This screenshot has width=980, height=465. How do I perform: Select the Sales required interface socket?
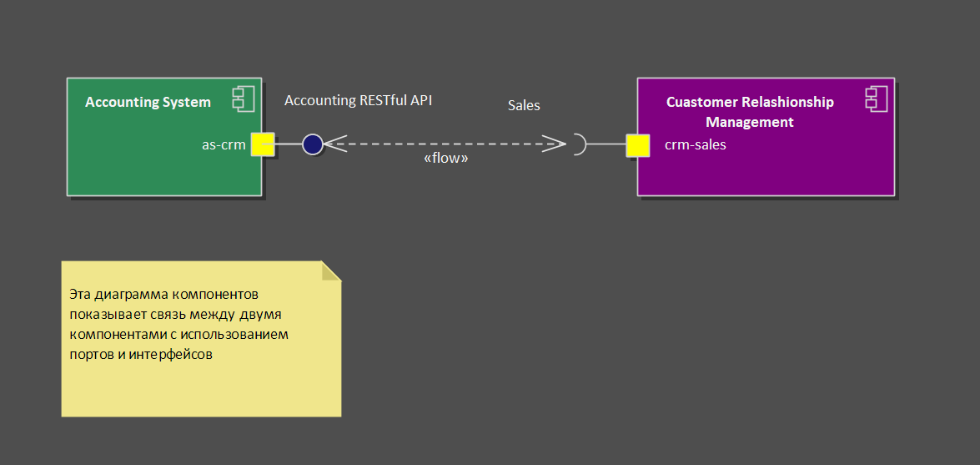click(x=579, y=144)
